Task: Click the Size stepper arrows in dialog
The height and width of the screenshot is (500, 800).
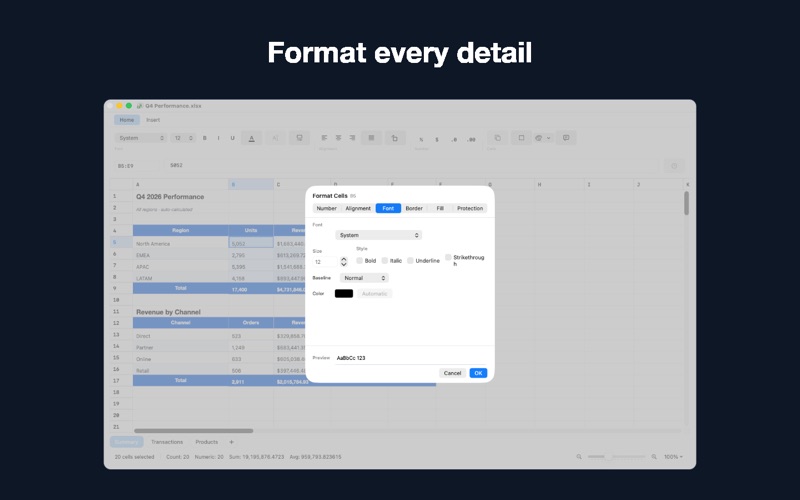Action: [x=344, y=262]
